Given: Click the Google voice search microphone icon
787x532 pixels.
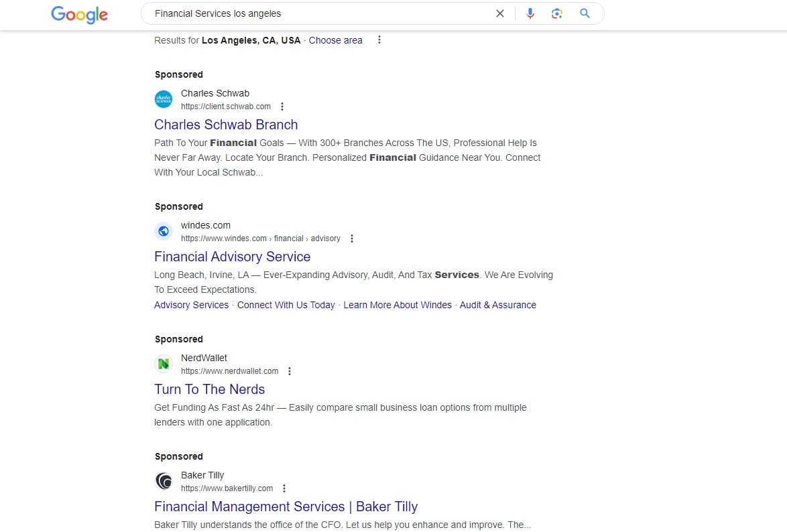Looking at the screenshot, I should (530, 13).
